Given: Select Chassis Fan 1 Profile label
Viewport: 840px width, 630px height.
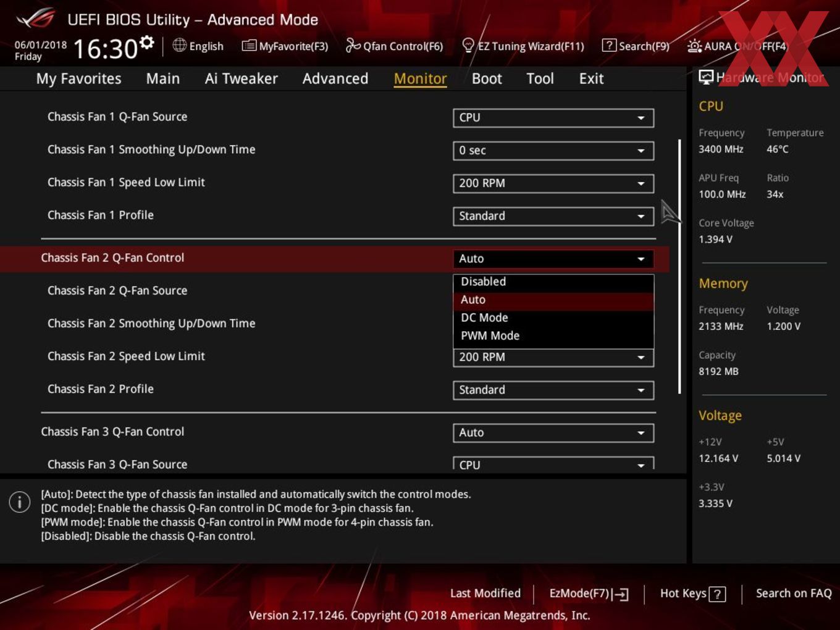Looking at the screenshot, I should coord(101,215).
